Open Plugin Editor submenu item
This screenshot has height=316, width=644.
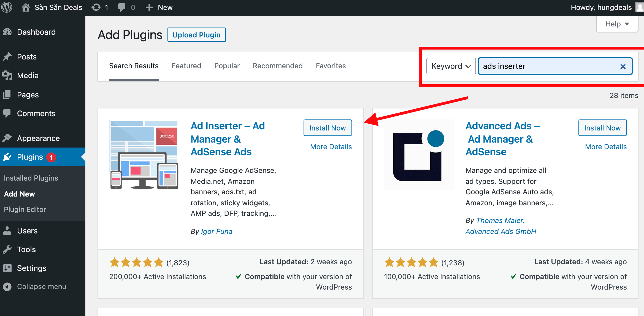pyautogui.click(x=25, y=209)
